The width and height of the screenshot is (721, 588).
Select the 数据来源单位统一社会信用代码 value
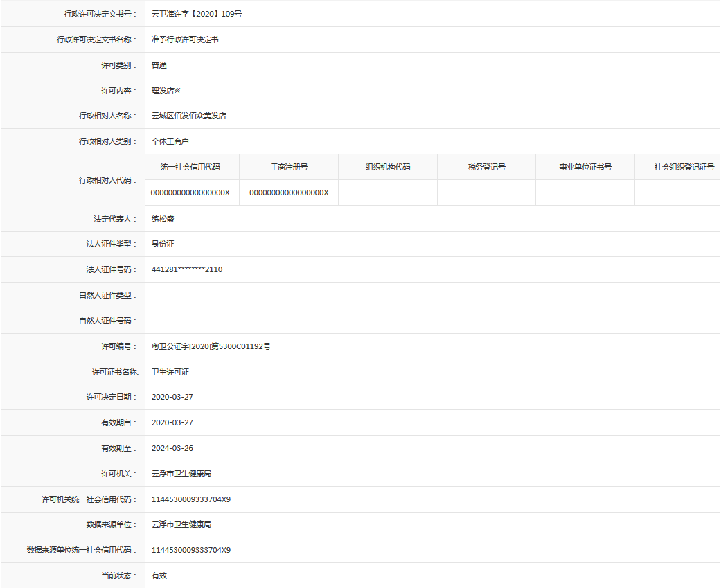coord(191,551)
